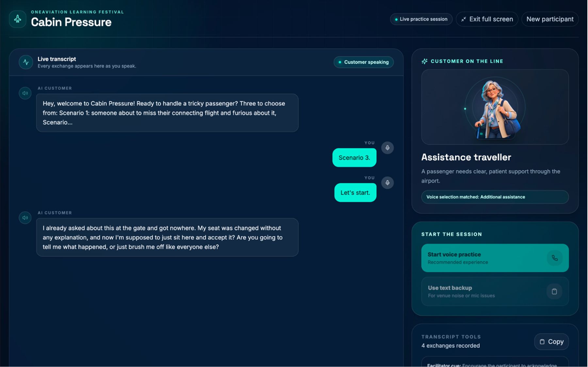The image size is (588, 367).
Task: Play audio for the seat change complaint
Action: pyautogui.click(x=25, y=217)
